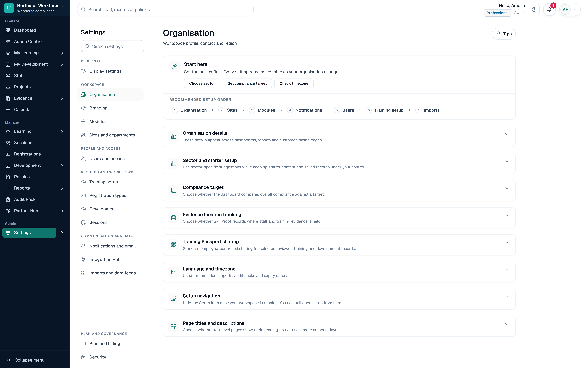Expand the Language and timezone section chevron
Viewport: 588px width, 368px height.
507,270
